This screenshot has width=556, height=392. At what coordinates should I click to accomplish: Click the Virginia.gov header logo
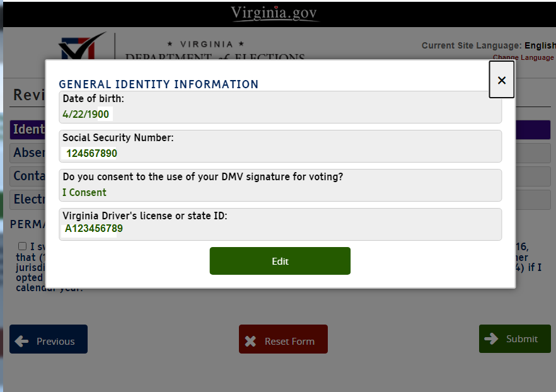(x=274, y=13)
